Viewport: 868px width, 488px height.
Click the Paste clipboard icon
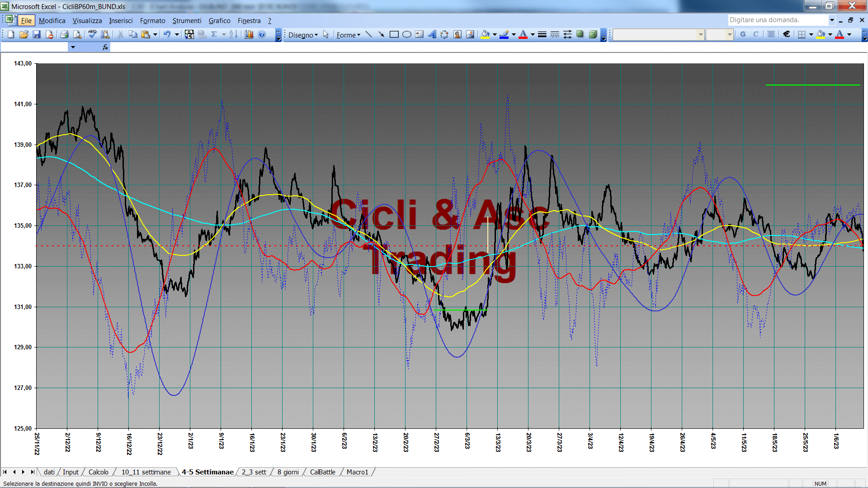(x=146, y=34)
